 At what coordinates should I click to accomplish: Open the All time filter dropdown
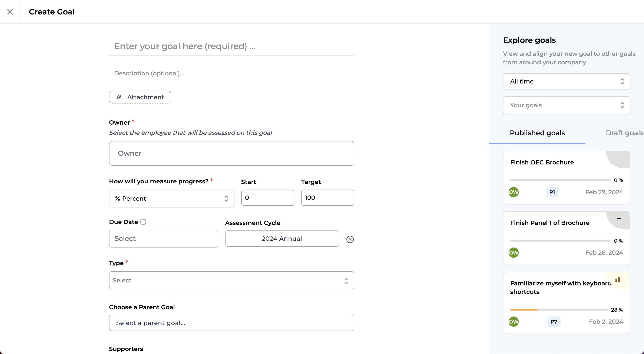(x=566, y=82)
